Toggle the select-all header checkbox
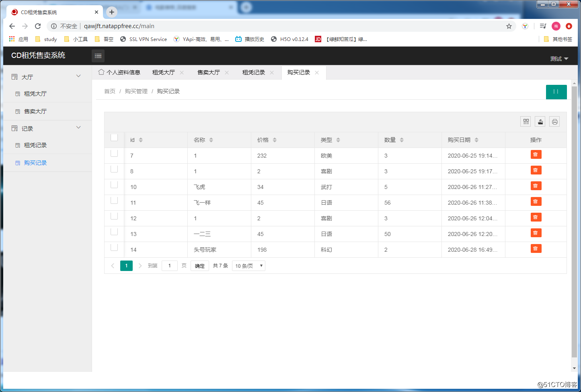581x392 pixels. pos(114,138)
